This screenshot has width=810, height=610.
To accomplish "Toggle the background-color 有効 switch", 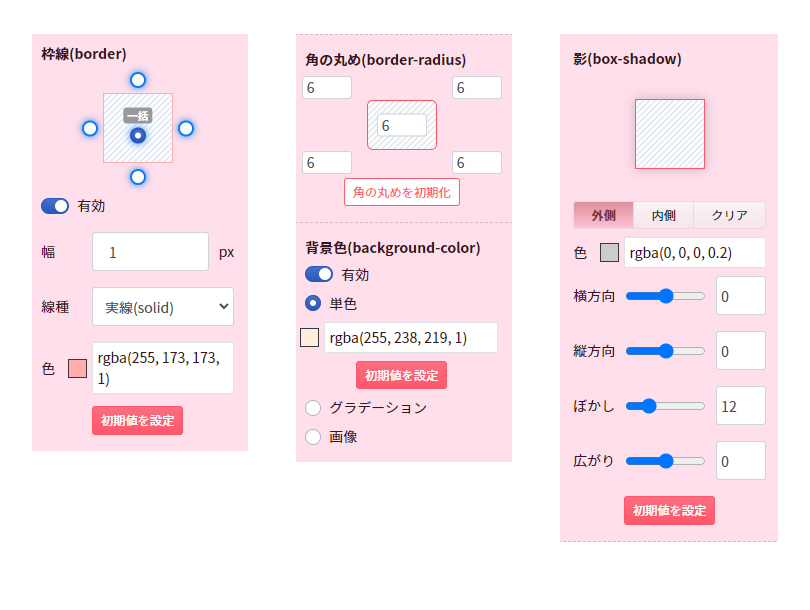I will coord(319,274).
